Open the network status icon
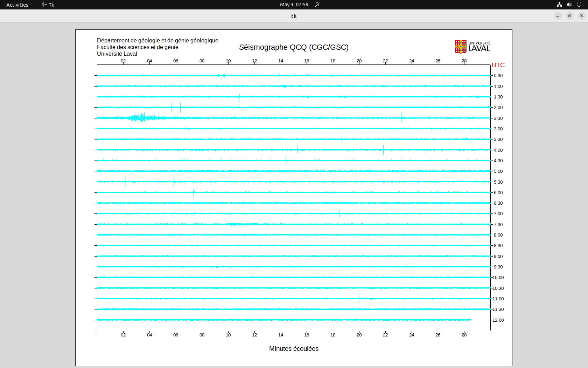The height and width of the screenshot is (368, 588). [x=559, y=5]
